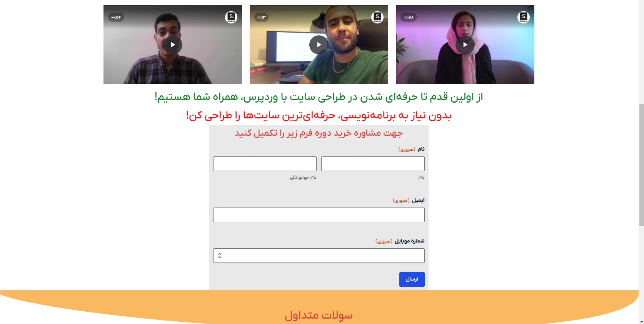The image size is (644, 324).
Task: Click the 00:58 duration badge on third video
Action: [408, 17]
